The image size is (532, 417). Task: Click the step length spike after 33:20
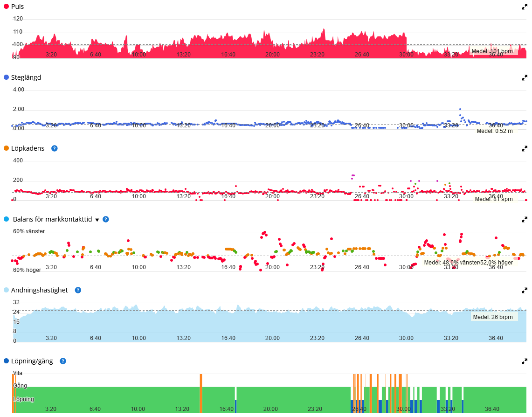click(460, 109)
